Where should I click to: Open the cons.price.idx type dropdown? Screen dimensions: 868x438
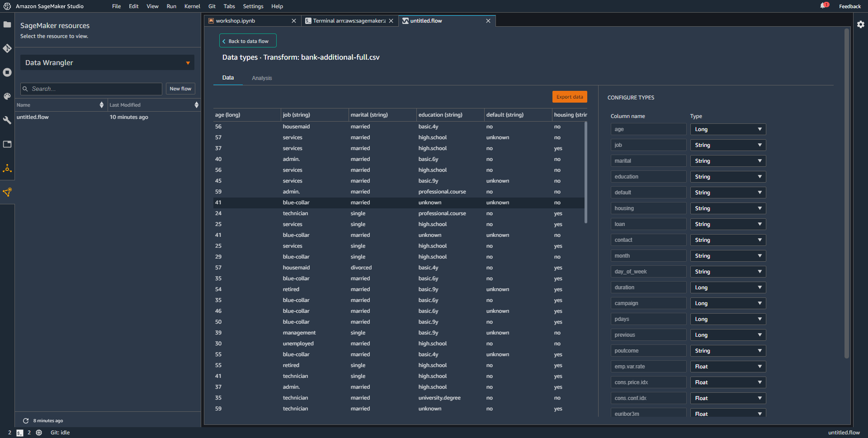(x=728, y=382)
